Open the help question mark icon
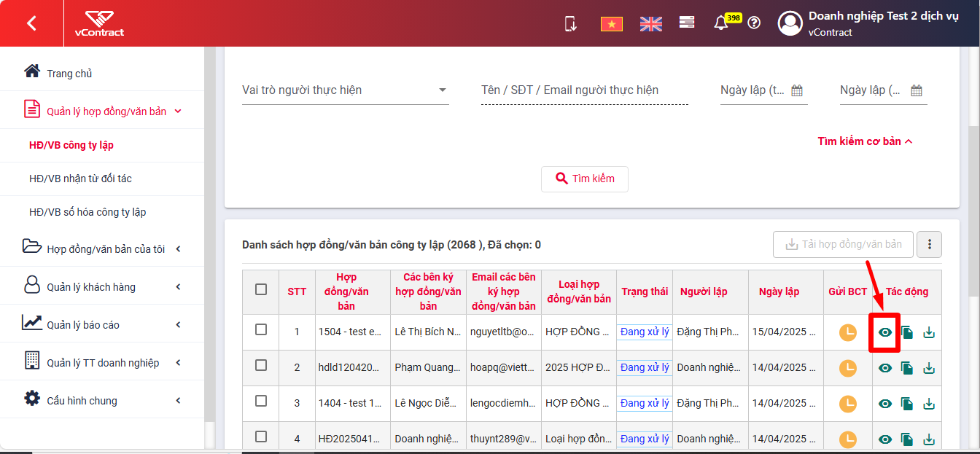This screenshot has height=454, width=980. (754, 23)
